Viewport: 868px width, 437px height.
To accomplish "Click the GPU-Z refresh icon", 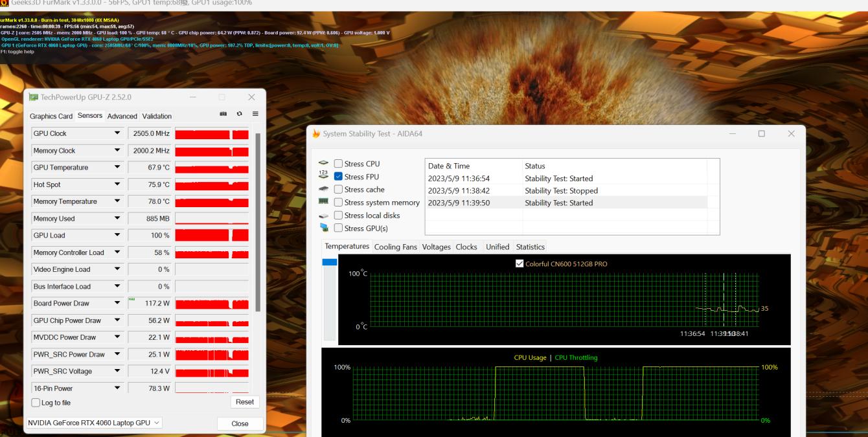I will click(x=240, y=114).
